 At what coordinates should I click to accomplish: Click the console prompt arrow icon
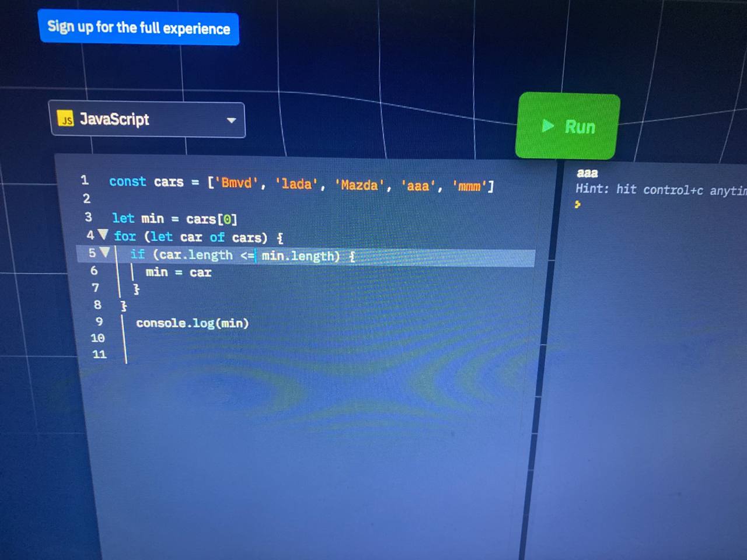[x=577, y=204]
